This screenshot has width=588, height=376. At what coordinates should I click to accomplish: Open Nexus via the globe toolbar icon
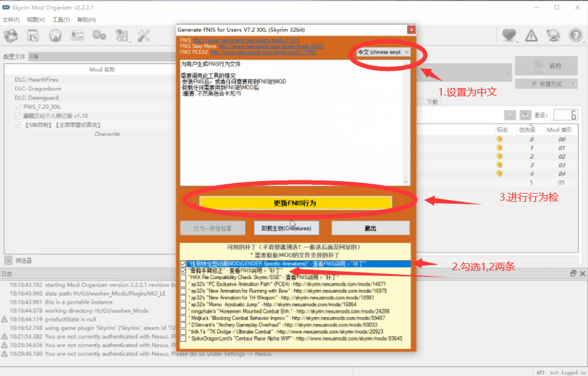(55, 35)
